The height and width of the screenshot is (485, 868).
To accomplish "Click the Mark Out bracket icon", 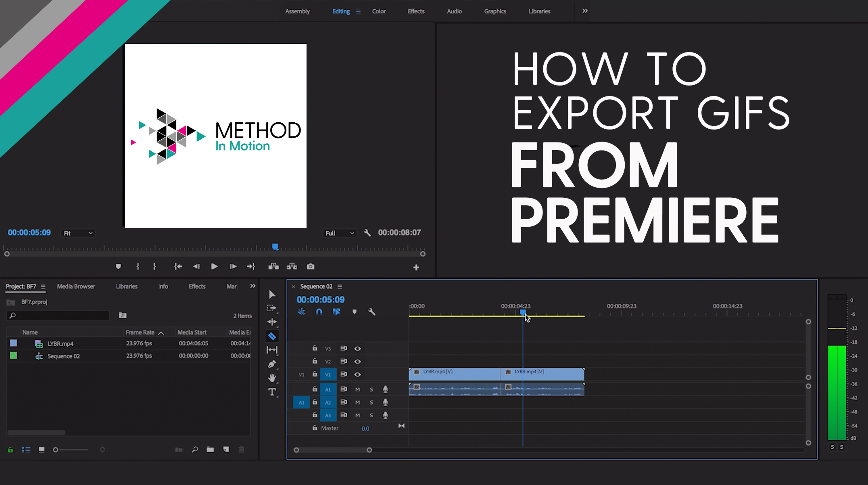I will tap(154, 267).
